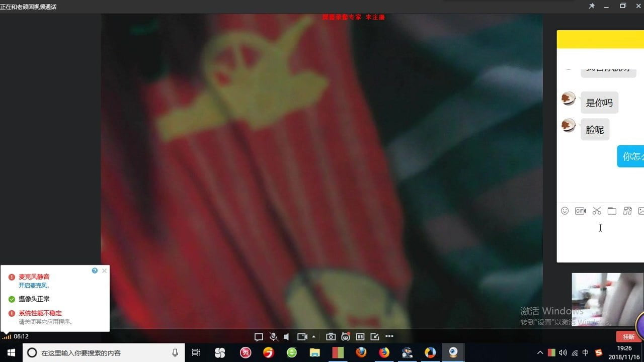Click the avatar beside 脸呢 message
This screenshot has height=362, width=644.
click(x=569, y=125)
